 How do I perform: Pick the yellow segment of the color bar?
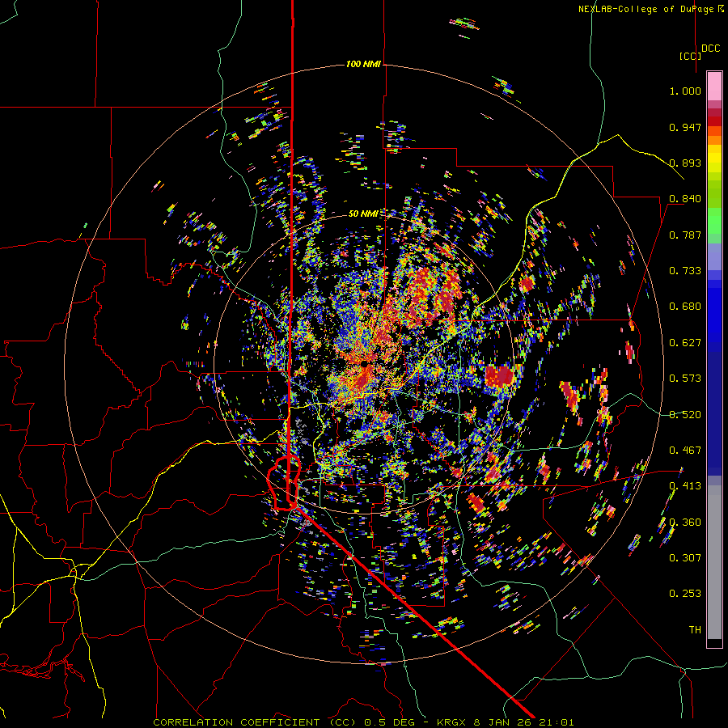click(714, 159)
